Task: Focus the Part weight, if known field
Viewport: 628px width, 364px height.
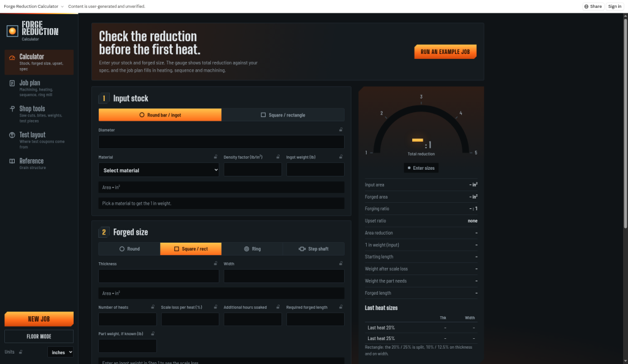Action: (128, 346)
